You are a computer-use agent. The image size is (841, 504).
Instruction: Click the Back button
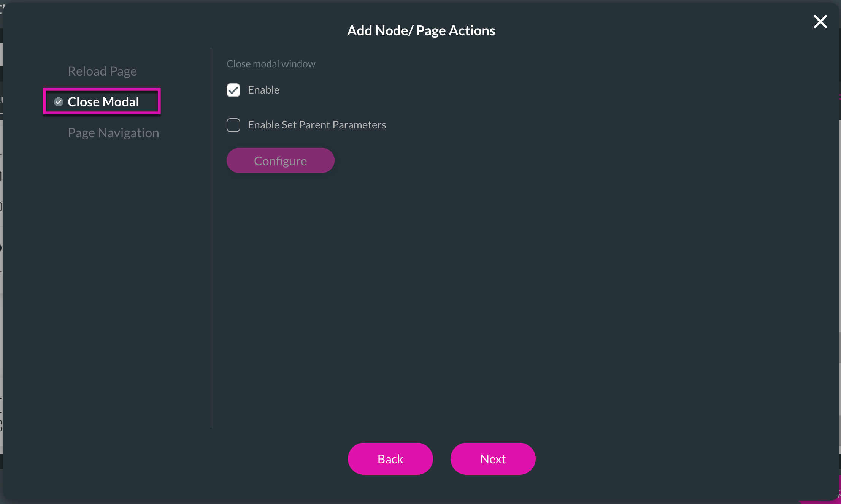point(390,458)
